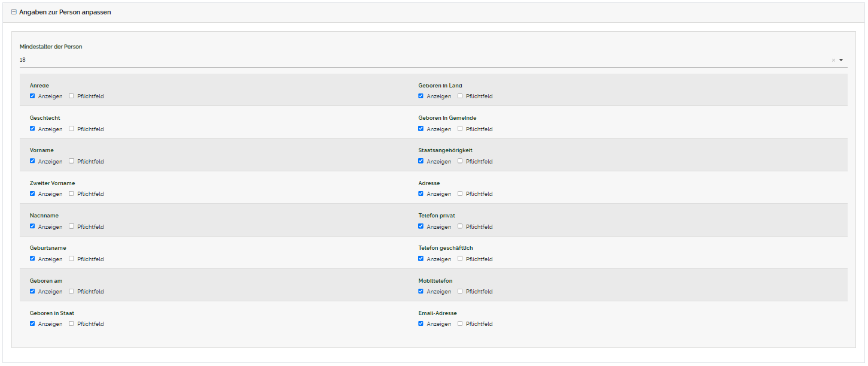This screenshot has width=868, height=366.
Task: Click the Mindestalter der Person field showing 18
Action: pos(419,60)
